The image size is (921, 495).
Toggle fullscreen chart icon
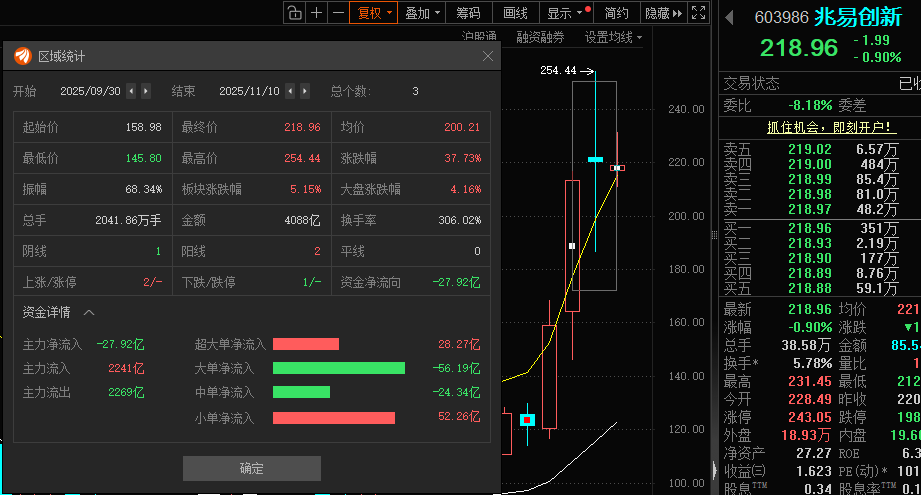coord(698,12)
